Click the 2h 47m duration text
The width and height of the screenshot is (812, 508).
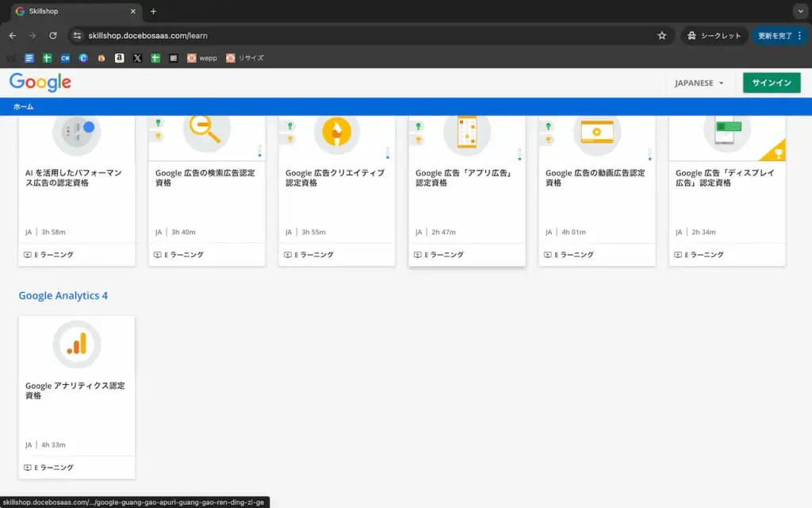[443, 233]
